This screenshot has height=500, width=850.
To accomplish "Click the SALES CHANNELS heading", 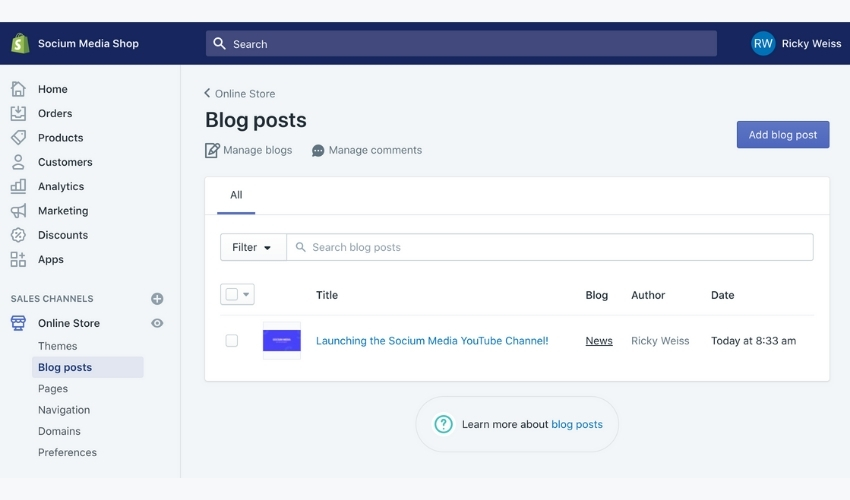I will (x=52, y=299).
